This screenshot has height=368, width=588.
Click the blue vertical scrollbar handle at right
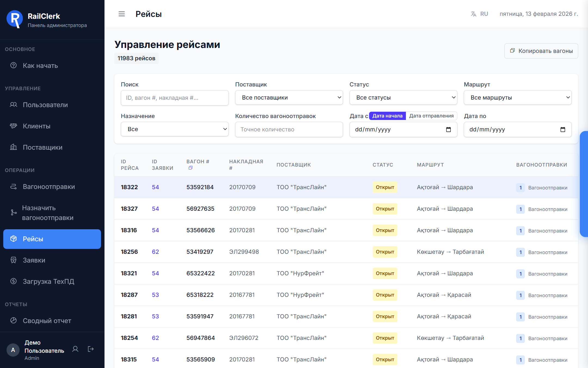(x=584, y=184)
